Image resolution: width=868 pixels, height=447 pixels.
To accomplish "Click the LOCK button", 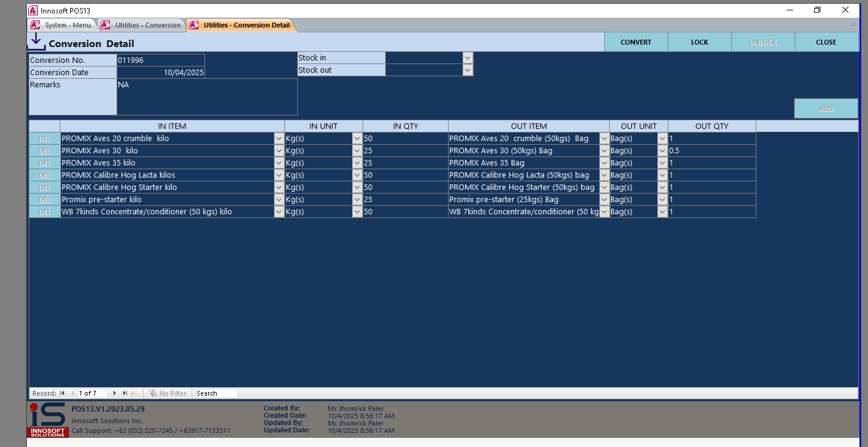I will coord(700,42).
